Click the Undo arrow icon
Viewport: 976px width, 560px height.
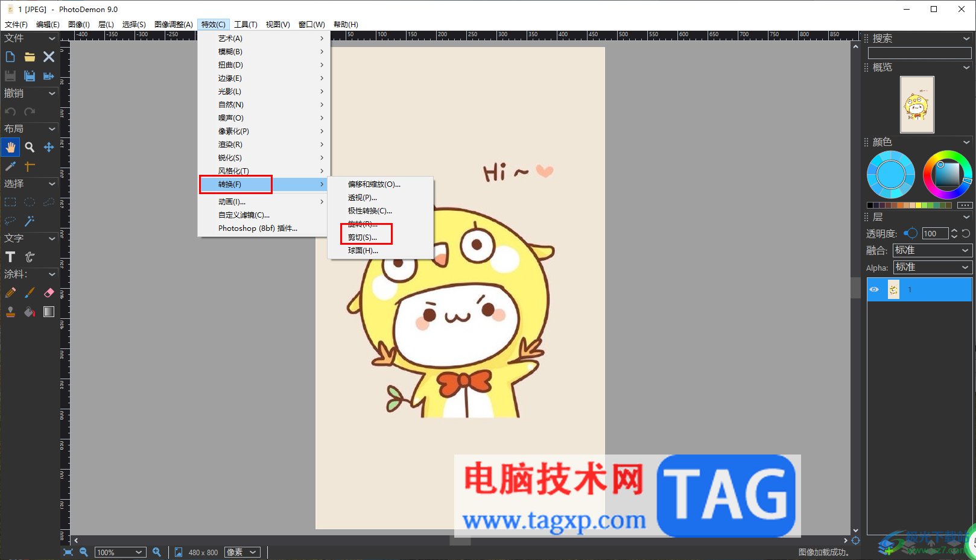tap(10, 112)
